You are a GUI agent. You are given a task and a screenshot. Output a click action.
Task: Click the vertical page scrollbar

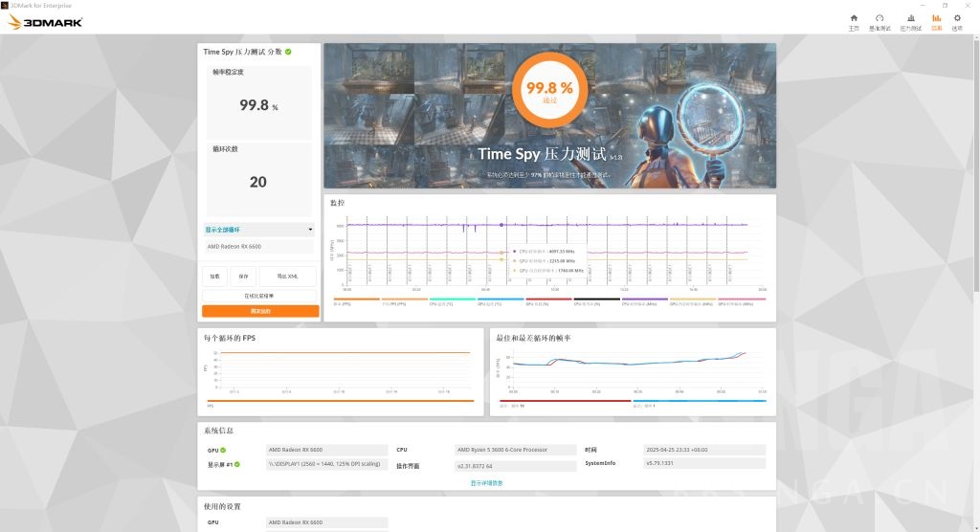(976, 164)
